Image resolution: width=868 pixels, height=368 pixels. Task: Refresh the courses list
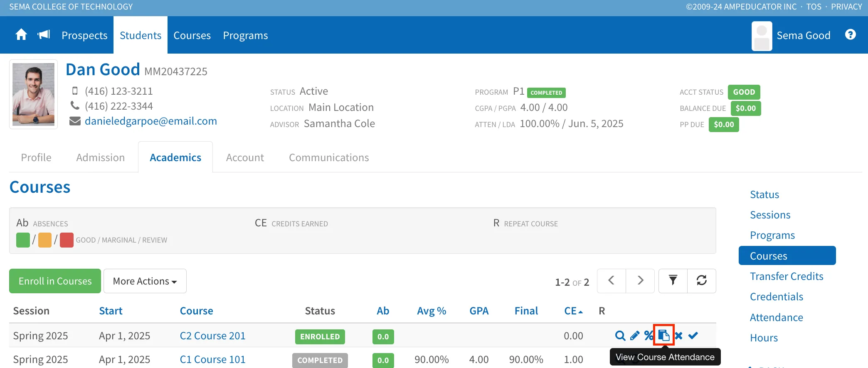pyautogui.click(x=702, y=281)
